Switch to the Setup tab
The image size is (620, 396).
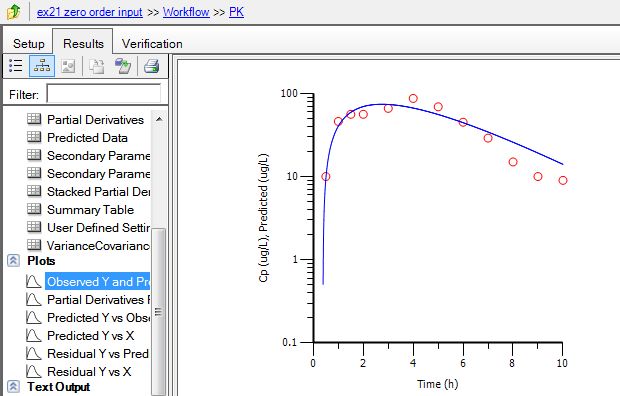[28, 44]
